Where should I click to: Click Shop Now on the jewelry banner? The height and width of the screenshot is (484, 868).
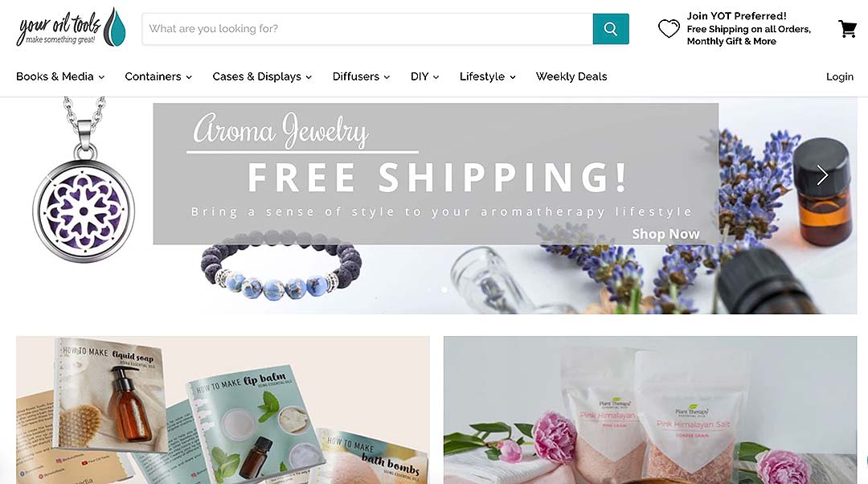click(x=666, y=234)
